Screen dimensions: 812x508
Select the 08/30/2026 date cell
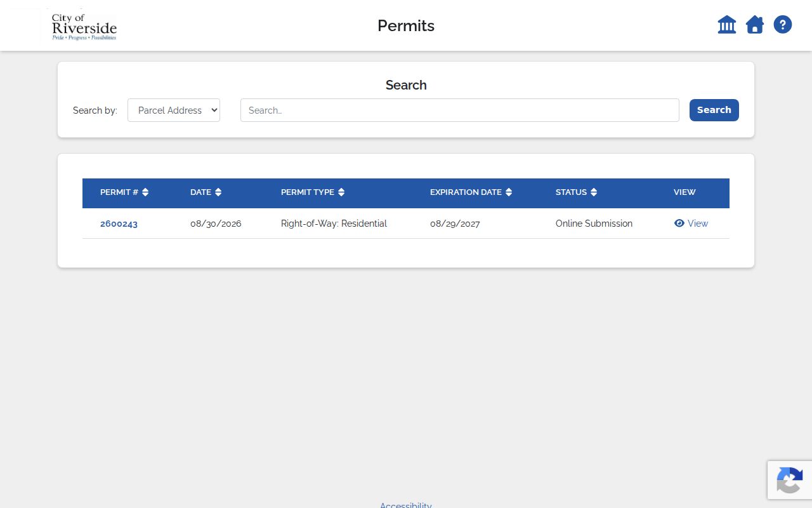tap(216, 224)
